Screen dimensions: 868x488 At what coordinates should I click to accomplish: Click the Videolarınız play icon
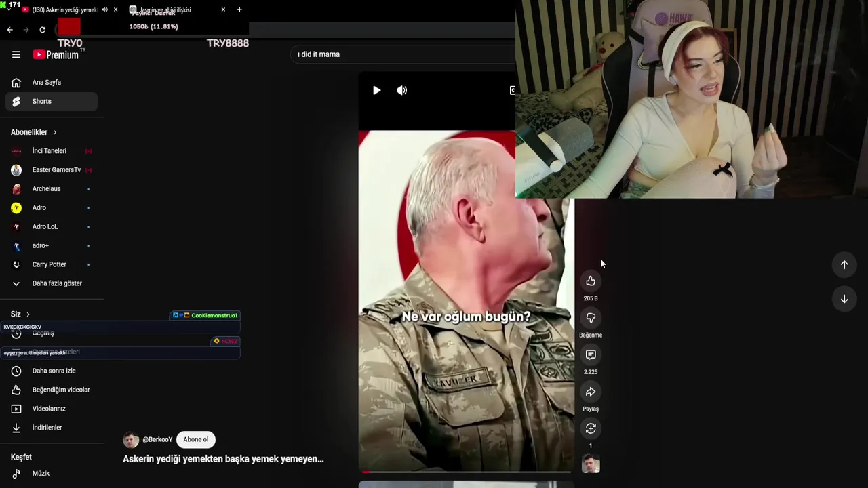coord(16,409)
